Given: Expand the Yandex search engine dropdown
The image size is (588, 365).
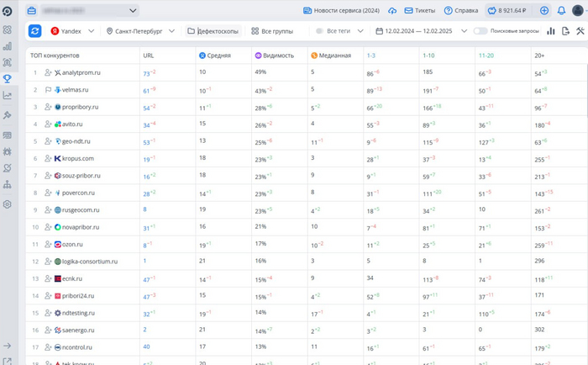Looking at the screenshot, I should tap(72, 31).
